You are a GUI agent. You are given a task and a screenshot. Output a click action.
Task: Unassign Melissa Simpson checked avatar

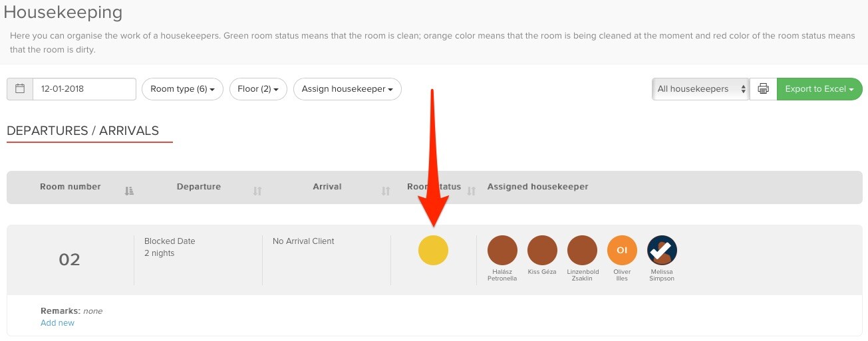coord(662,250)
